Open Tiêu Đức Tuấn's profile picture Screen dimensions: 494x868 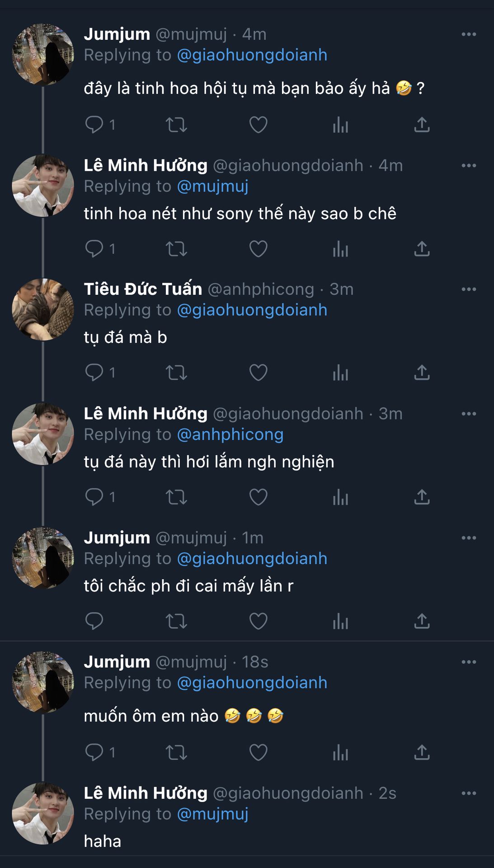coord(43,310)
